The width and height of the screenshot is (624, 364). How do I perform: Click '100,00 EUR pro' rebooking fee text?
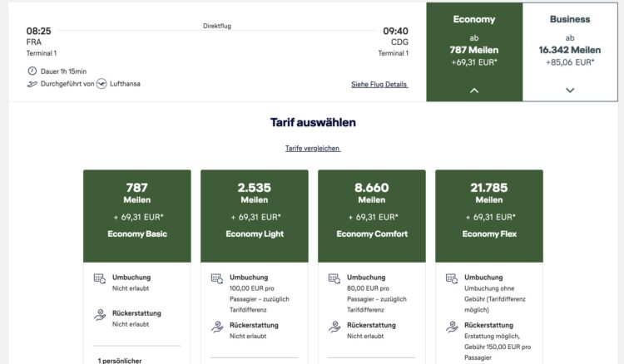coord(252,288)
